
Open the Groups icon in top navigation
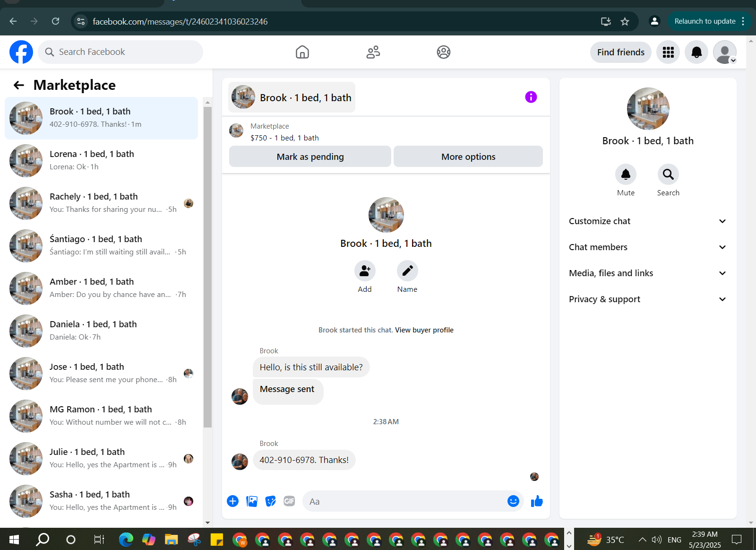(444, 52)
